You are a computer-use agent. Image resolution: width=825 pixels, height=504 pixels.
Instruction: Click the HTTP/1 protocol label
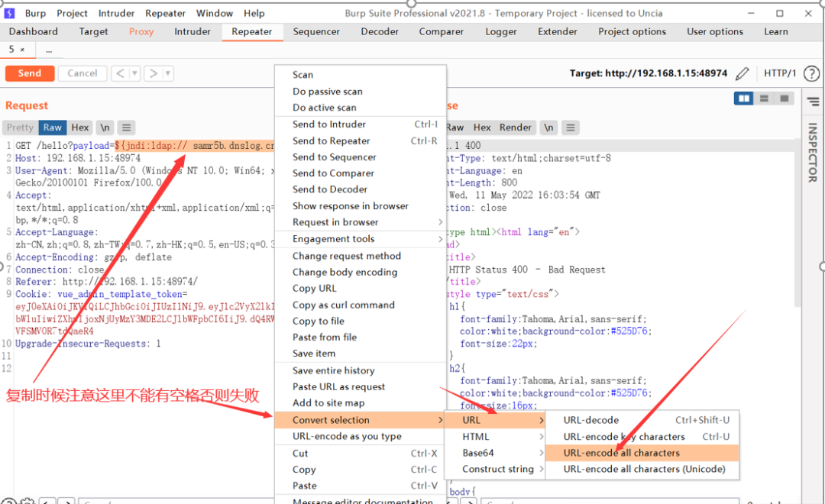pyautogui.click(x=780, y=73)
